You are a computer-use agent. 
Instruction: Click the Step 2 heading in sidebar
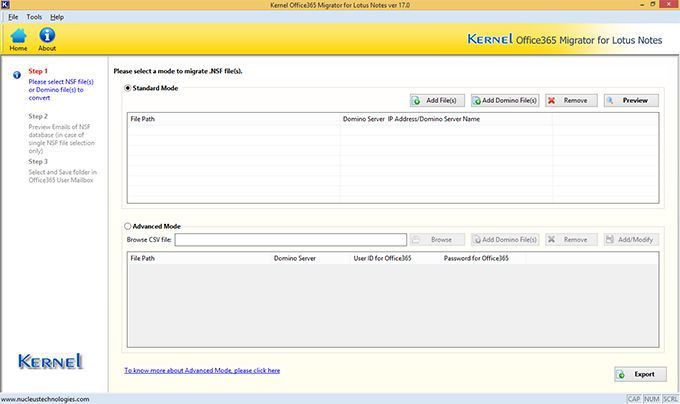click(38, 116)
